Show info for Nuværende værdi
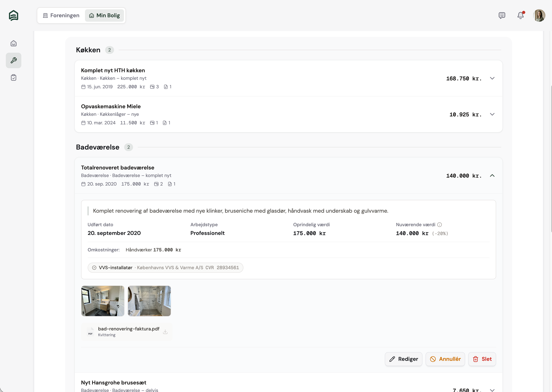This screenshot has height=392, width=552. pos(440,225)
